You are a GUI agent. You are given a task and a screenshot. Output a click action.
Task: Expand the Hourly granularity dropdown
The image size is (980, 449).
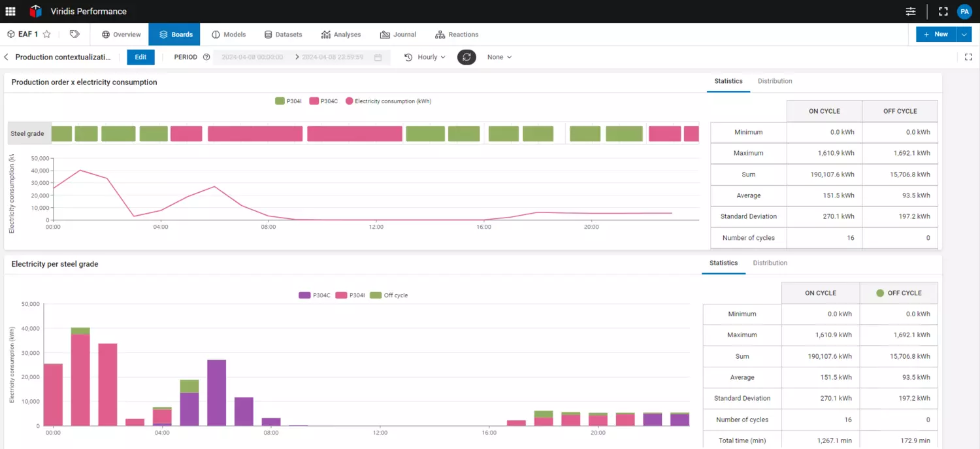coord(425,58)
